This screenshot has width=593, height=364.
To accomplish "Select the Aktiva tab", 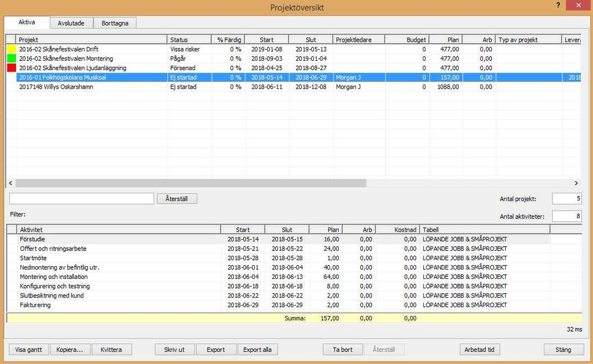I will pyautogui.click(x=27, y=23).
